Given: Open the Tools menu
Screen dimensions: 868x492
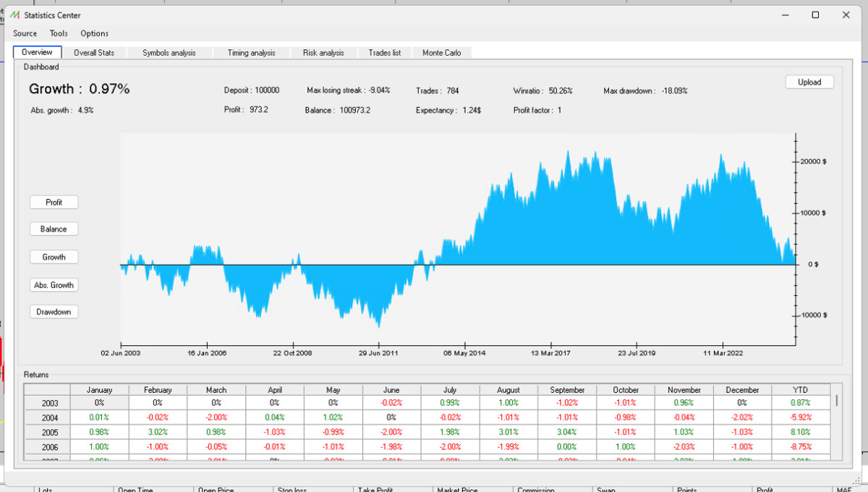Looking at the screenshot, I should [59, 33].
